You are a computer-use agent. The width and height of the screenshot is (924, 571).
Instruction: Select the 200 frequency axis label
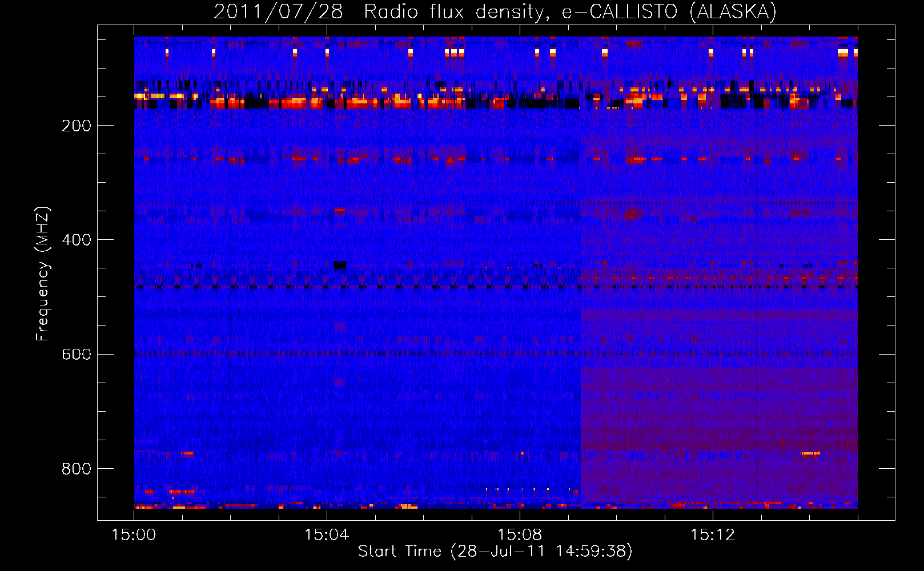pyautogui.click(x=77, y=126)
